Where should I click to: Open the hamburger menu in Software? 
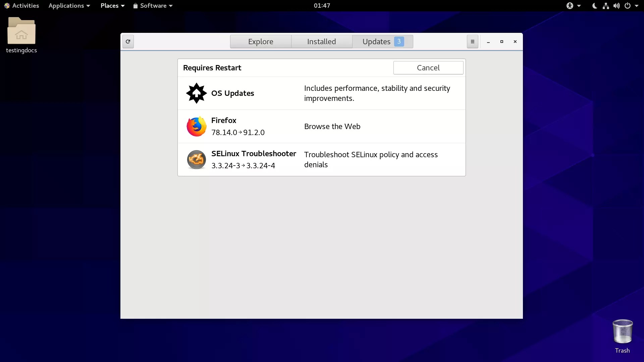click(x=472, y=41)
